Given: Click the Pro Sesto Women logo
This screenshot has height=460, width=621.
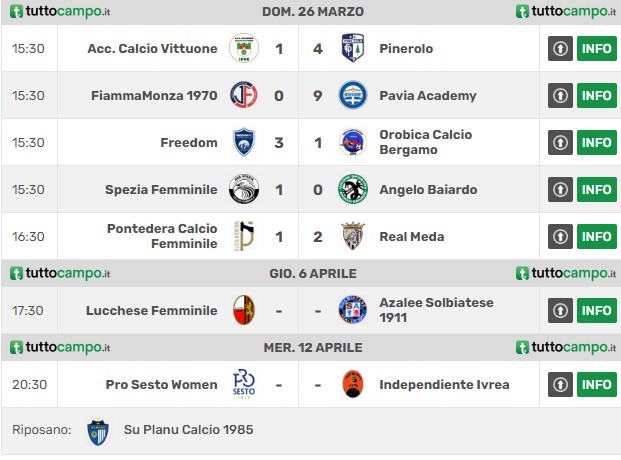Looking at the screenshot, I should point(244,384).
